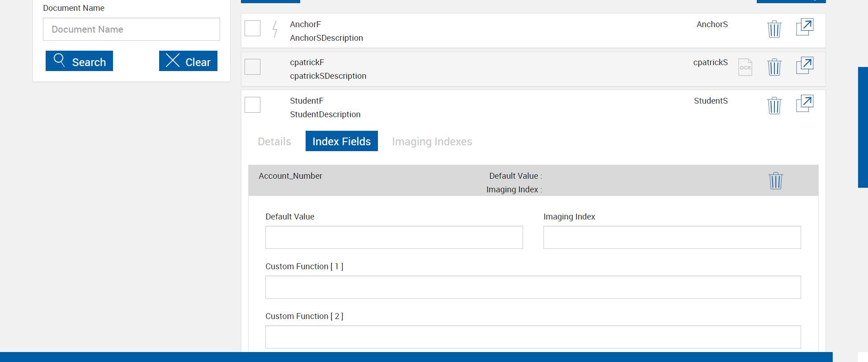The height and width of the screenshot is (362, 868).
Task: Click the cpatrickS short name
Action: 711,62
